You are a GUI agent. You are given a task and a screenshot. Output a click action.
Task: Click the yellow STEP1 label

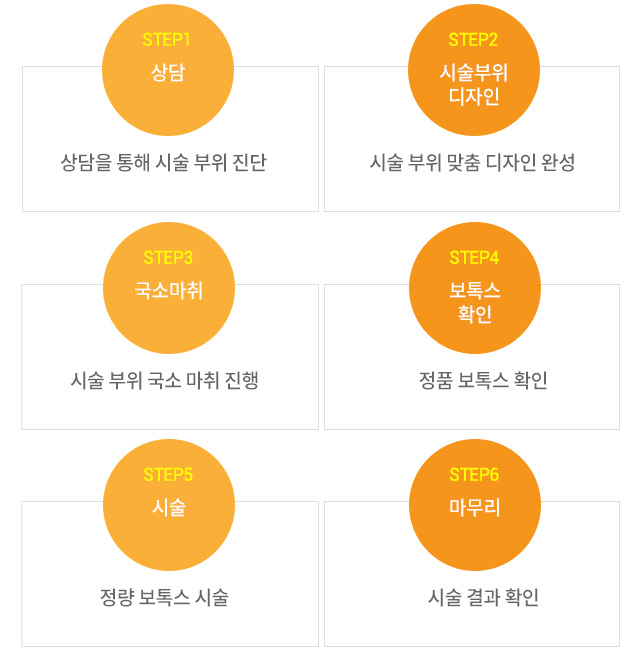pyautogui.click(x=166, y=40)
